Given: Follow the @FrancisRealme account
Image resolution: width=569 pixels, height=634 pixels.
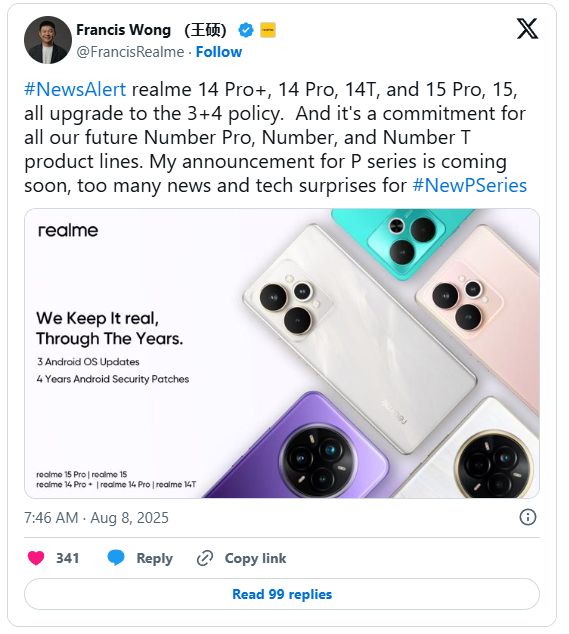Looking at the screenshot, I should coord(219,52).
